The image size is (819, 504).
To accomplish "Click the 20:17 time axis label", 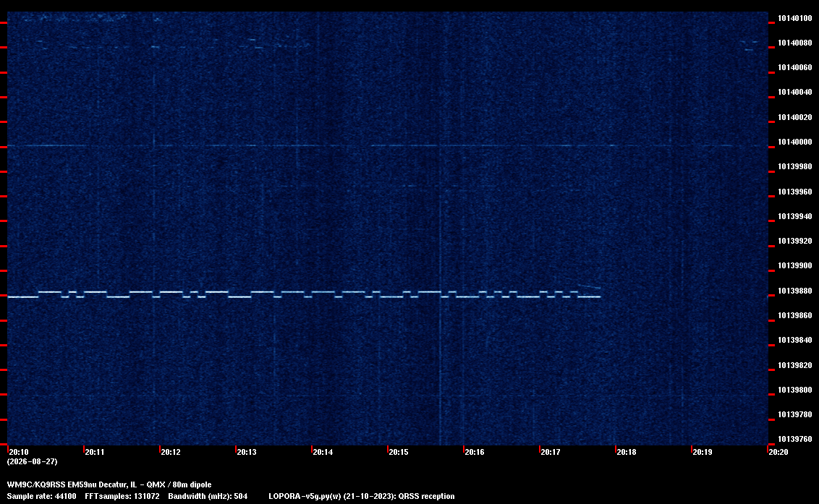I will tap(551, 452).
